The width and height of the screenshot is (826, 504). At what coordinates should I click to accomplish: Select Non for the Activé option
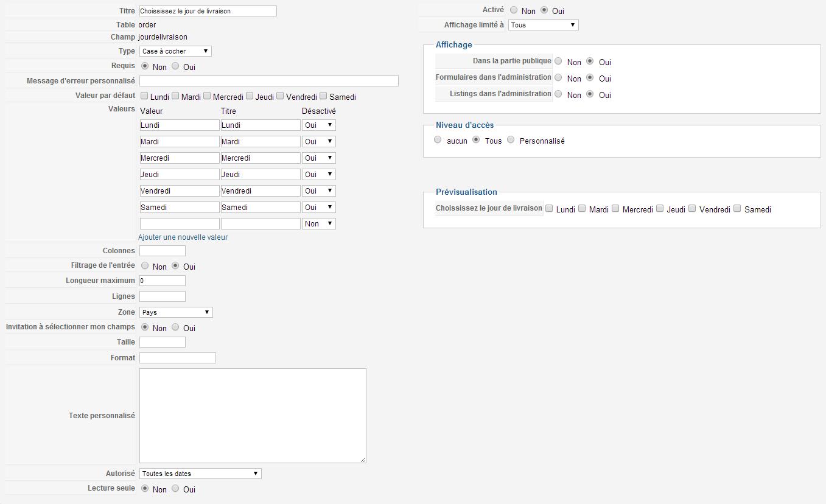(x=514, y=10)
